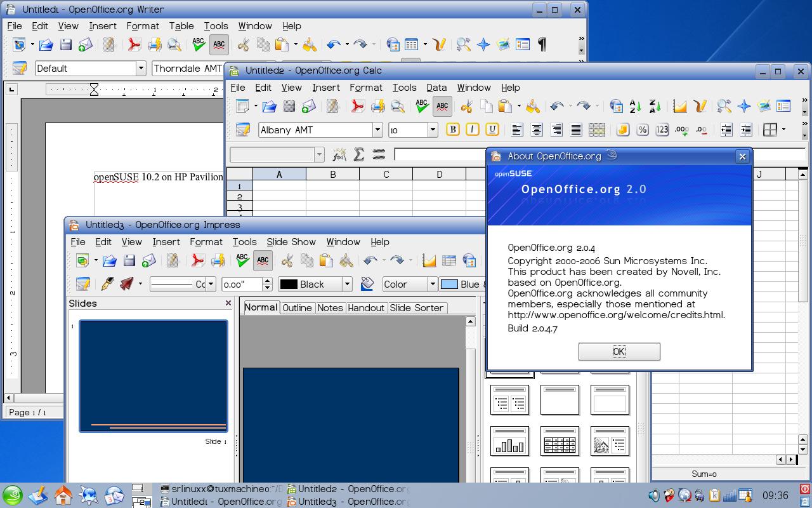The image size is (812, 508).
Task: Click the Print icon in Impress toolbar
Action: pos(218,260)
